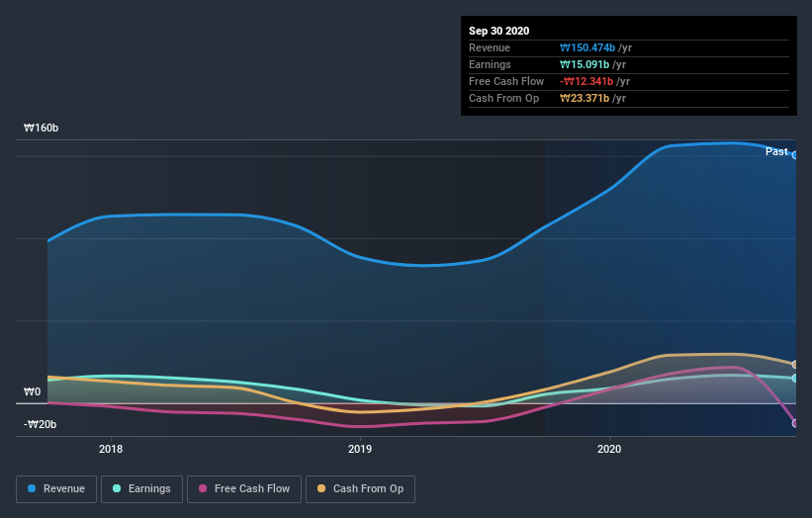
Task: Toggle the Earnings legend button
Action: (141, 489)
